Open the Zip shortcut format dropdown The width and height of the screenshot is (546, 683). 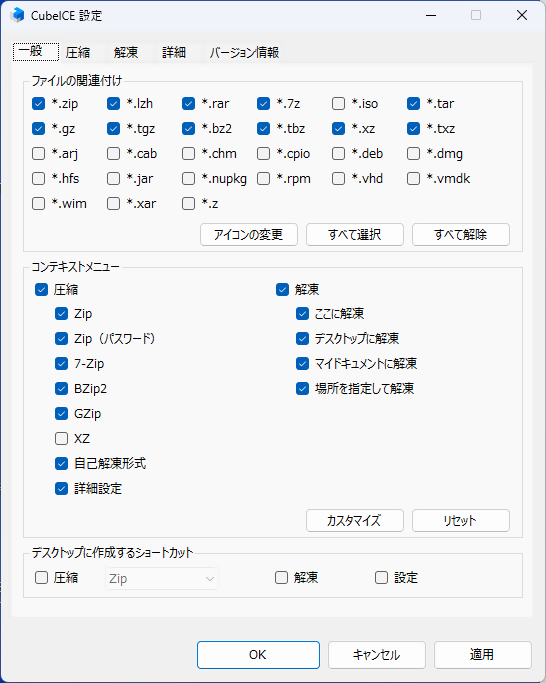pyautogui.click(x=162, y=578)
